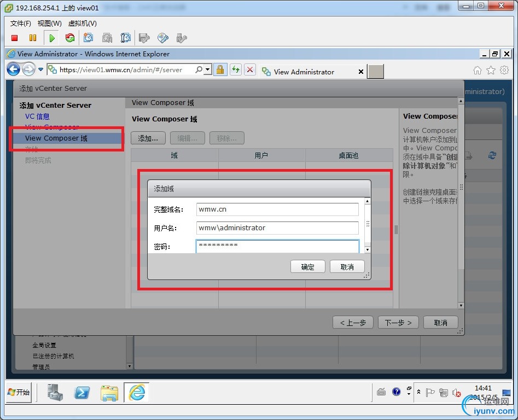Screen dimensions: 518x420
Task: Open the 视图(W) menu
Action: point(50,24)
